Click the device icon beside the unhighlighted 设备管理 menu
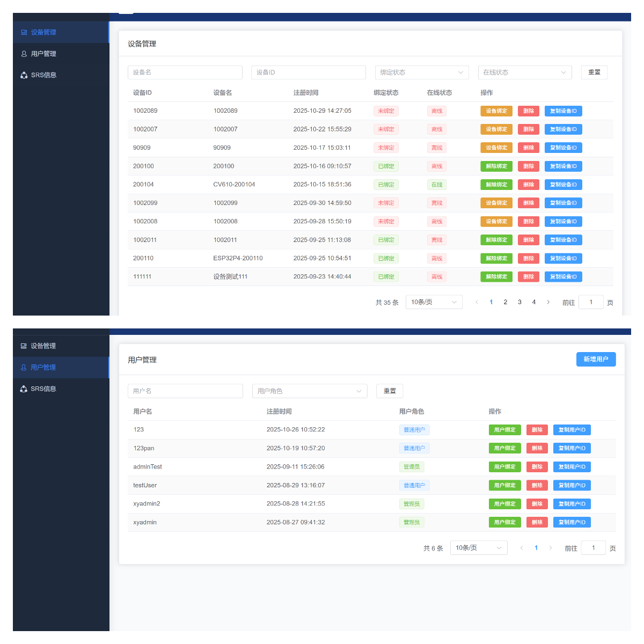 click(x=24, y=346)
